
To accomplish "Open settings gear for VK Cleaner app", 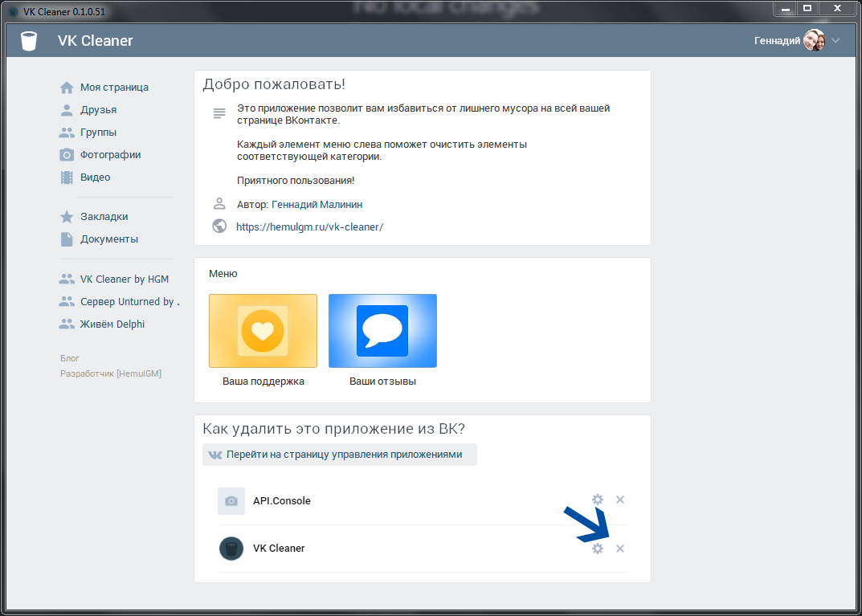I will (598, 549).
